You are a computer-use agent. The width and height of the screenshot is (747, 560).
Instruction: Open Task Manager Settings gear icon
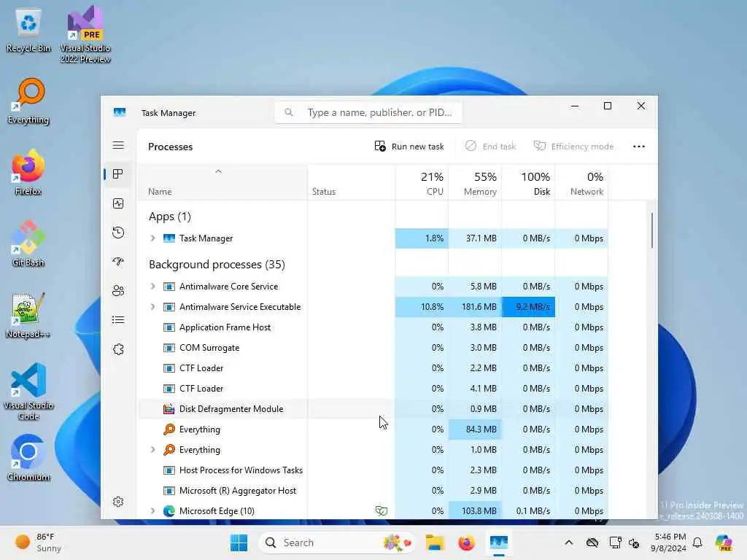[118, 502]
